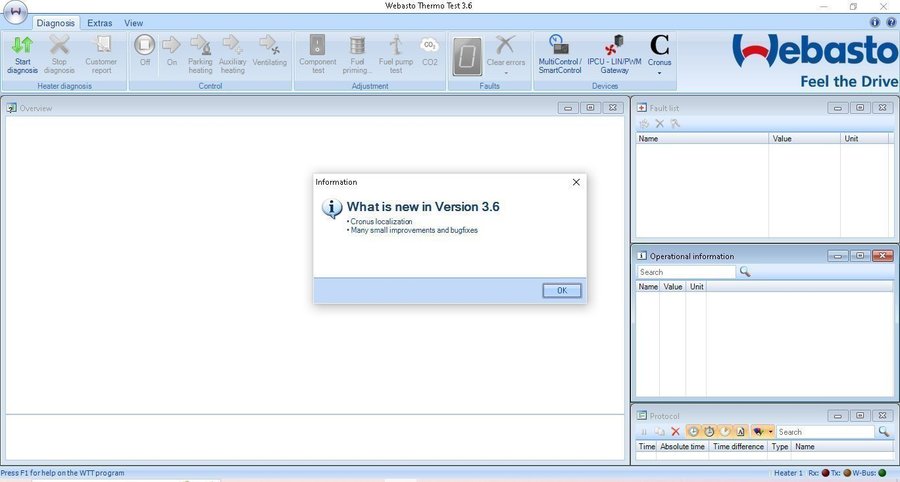Click the Start diagnosis icon

coord(22,54)
